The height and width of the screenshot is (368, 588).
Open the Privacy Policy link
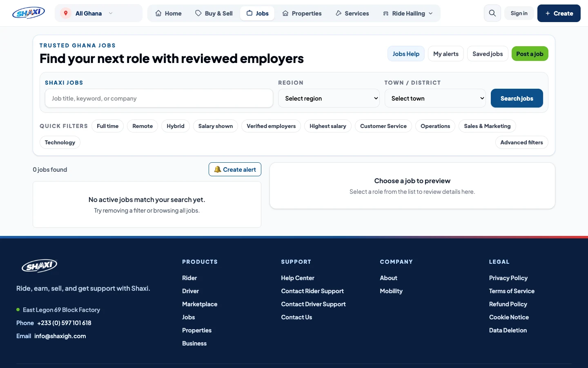[508, 278]
